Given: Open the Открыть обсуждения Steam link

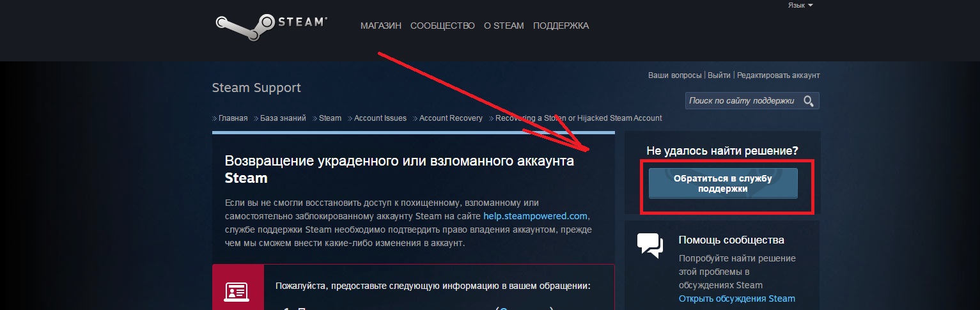Looking at the screenshot, I should (736, 298).
